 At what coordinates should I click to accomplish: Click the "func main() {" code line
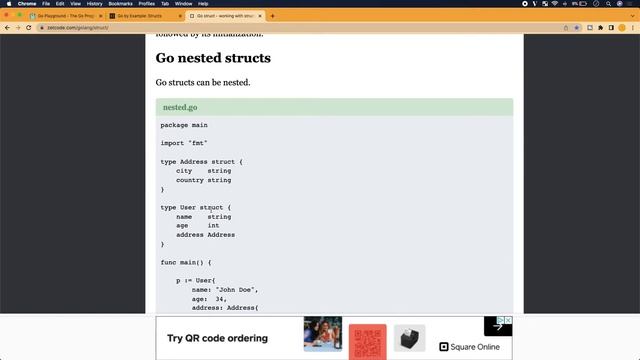pos(186,262)
